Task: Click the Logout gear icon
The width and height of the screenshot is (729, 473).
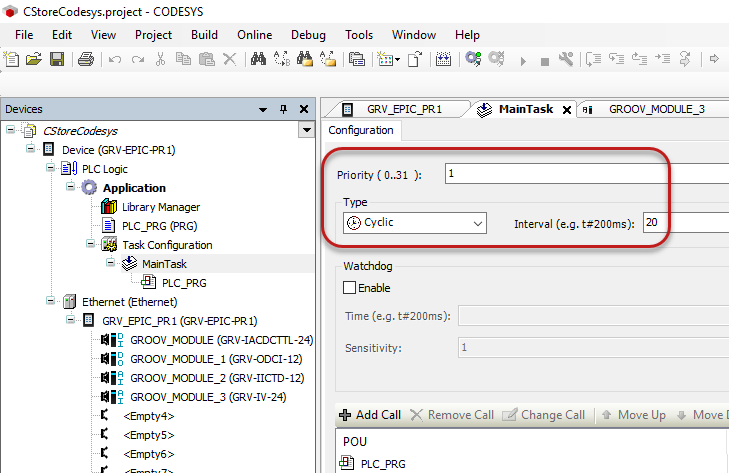Action: click(x=497, y=60)
